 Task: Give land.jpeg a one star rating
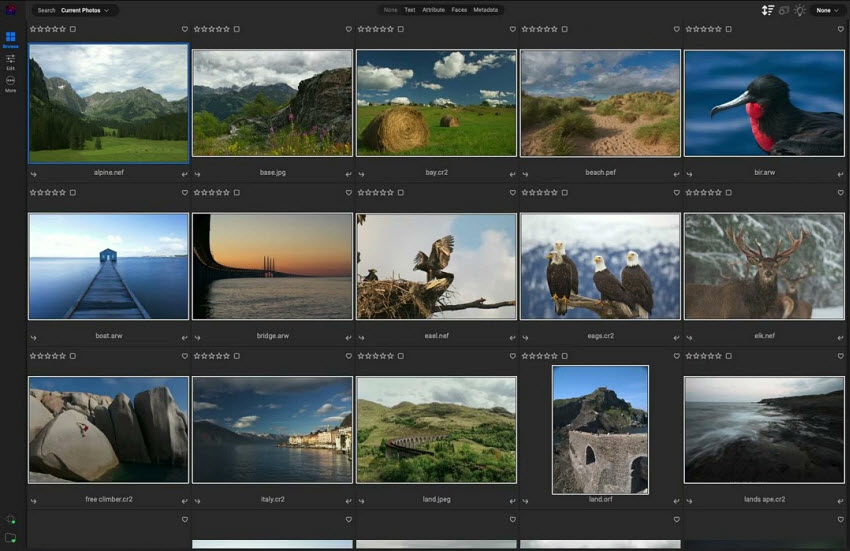(x=362, y=356)
